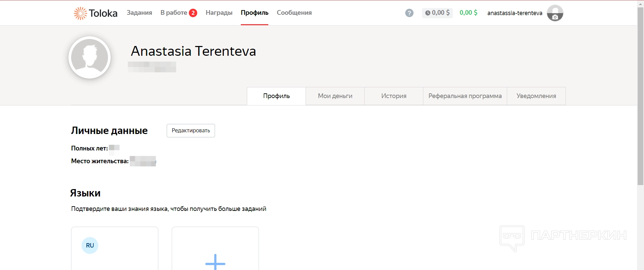Click the blocked balance clock icon
The height and width of the screenshot is (270, 644).
click(428, 13)
